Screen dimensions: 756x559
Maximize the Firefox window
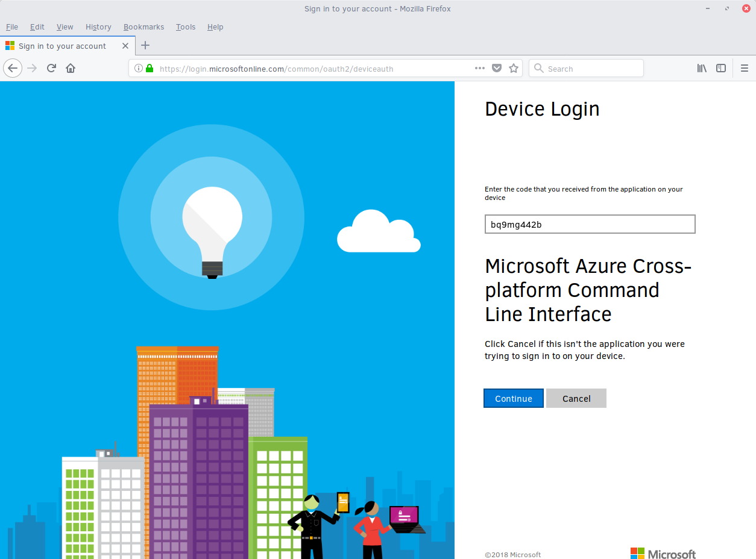(x=728, y=8)
